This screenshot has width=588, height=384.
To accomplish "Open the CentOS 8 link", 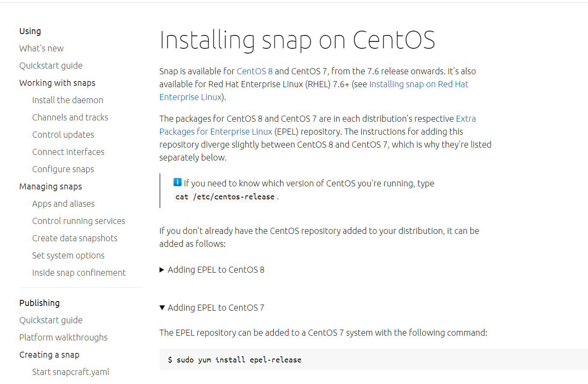I will (254, 71).
